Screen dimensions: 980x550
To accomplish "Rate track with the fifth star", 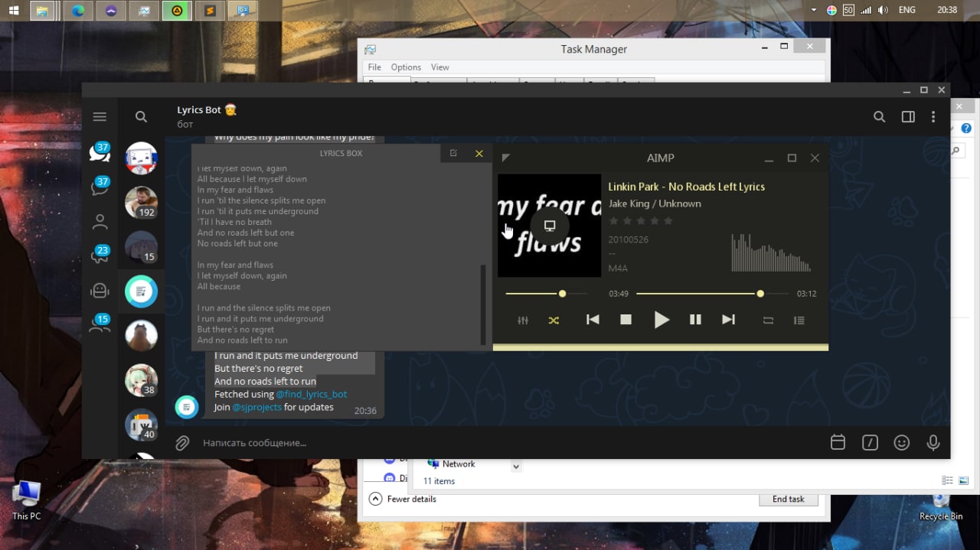I will pos(668,221).
